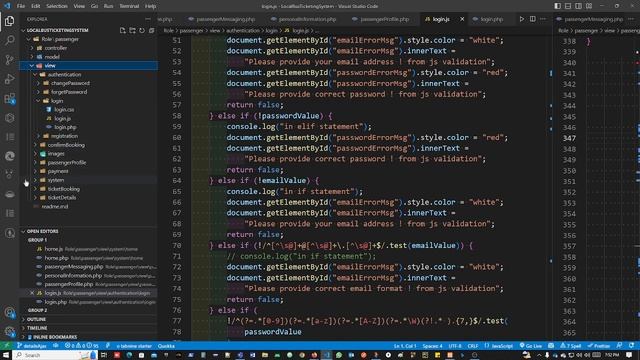Toggle the bottom panel layout button
Viewport: 640px width, 360px height.
[x=568, y=6]
